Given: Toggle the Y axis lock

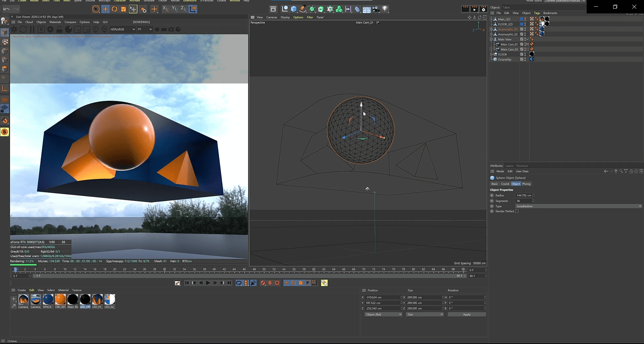Looking at the screenshot, I should coord(174,9).
